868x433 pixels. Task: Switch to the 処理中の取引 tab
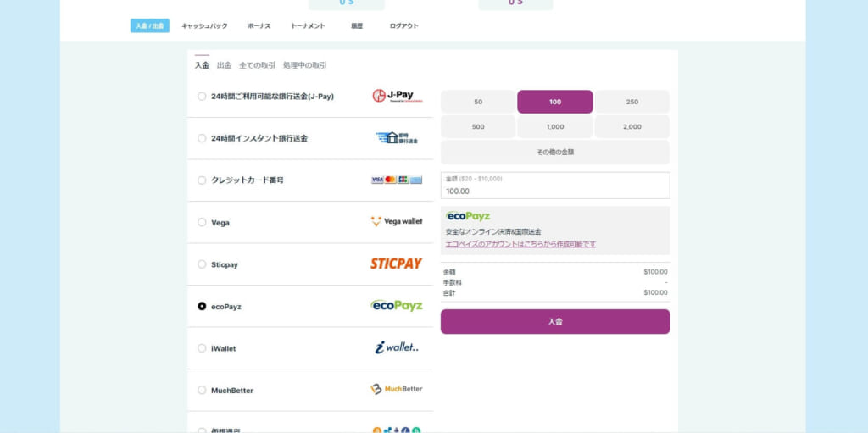305,64
